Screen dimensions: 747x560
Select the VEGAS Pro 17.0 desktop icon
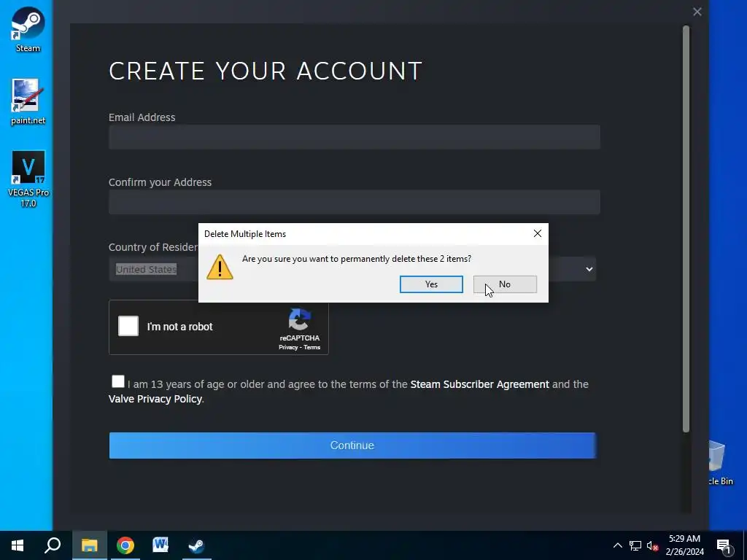(x=28, y=179)
